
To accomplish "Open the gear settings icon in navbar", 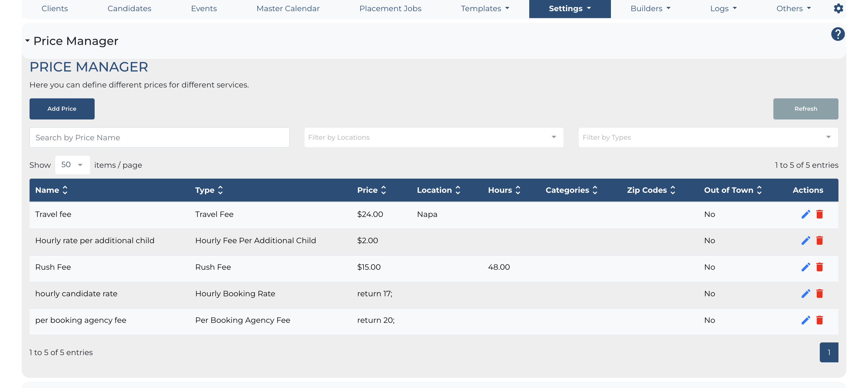I will click(x=838, y=8).
